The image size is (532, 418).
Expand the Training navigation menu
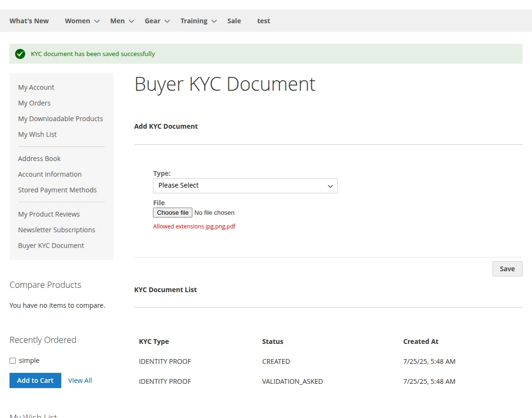(x=194, y=21)
